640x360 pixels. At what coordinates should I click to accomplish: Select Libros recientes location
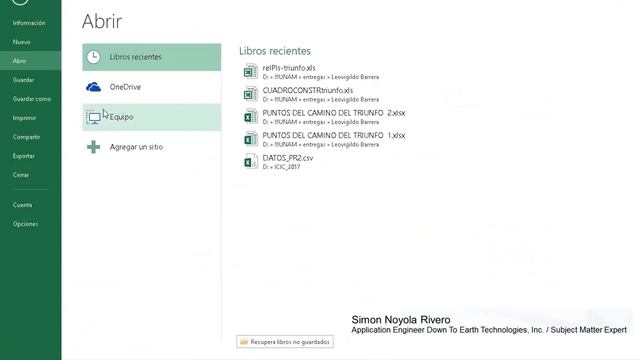151,57
